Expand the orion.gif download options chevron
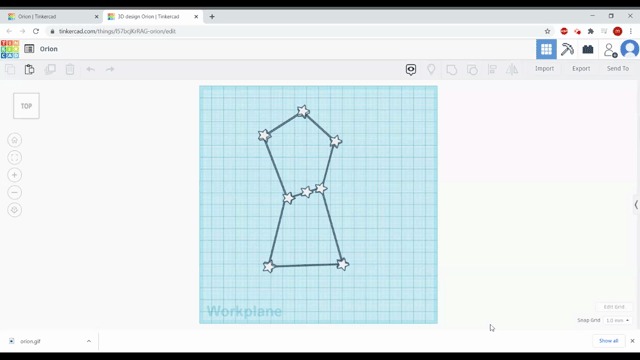Screen dimensions: 640x360 (x=89, y=341)
